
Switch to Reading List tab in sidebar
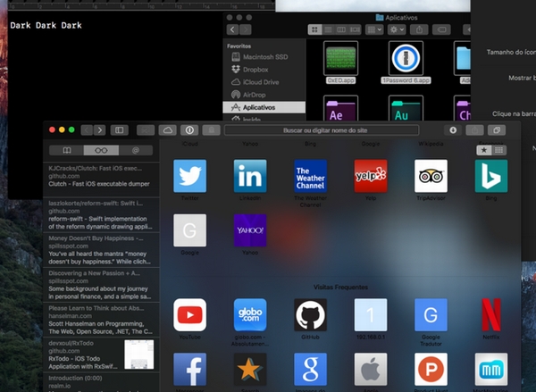101,150
